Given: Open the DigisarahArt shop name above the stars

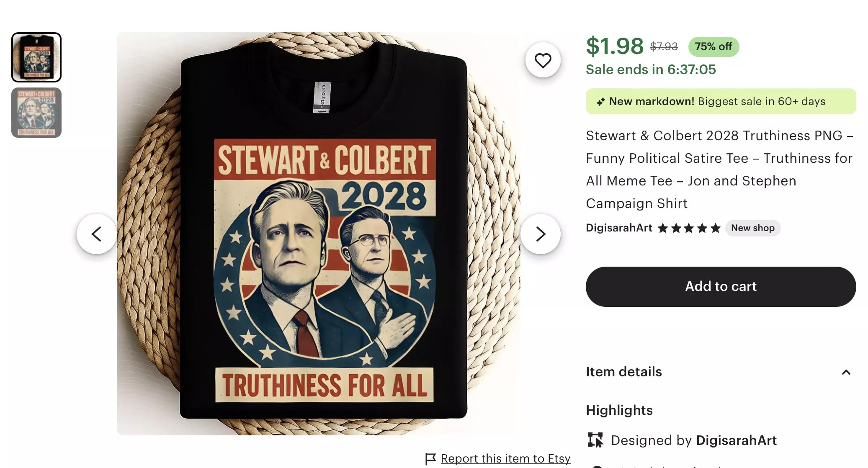Looking at the screenshot, I should tap(618, 228).
